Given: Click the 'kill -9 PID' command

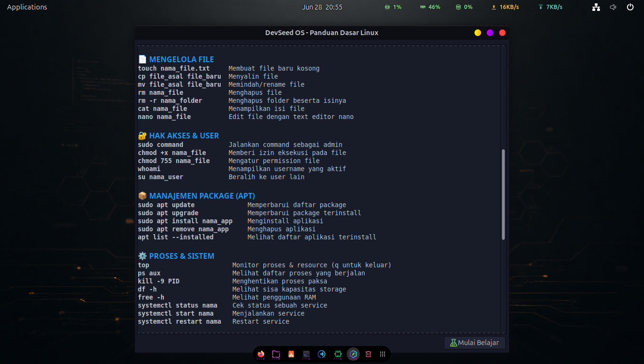Looking at the screenshot, I should [159, 281].
